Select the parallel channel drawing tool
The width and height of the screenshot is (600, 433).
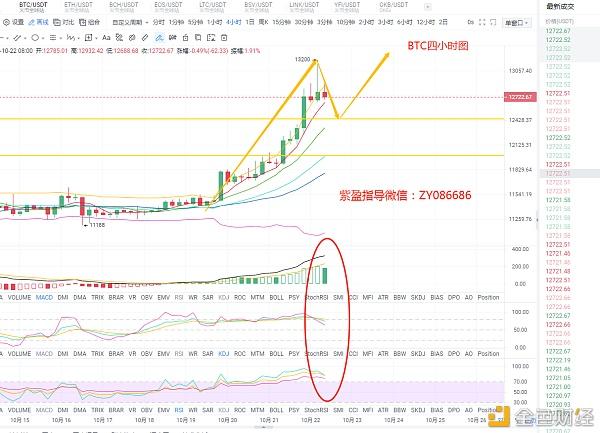17,37
